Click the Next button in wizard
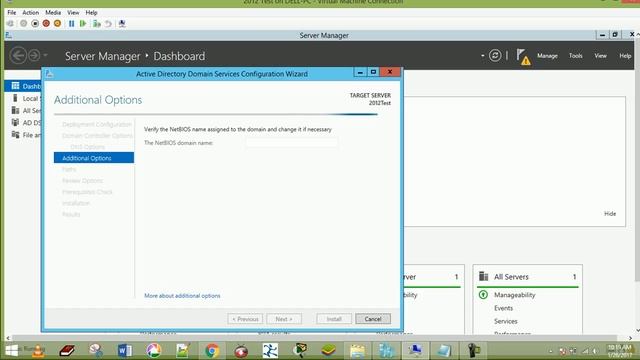This screenshot has width=640, height=360. click(x=284, y=319)
